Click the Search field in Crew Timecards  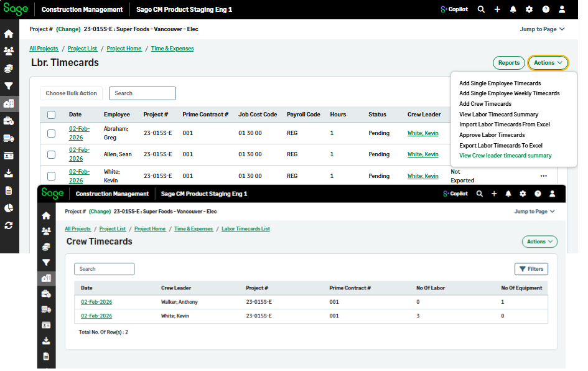[104, 269]
